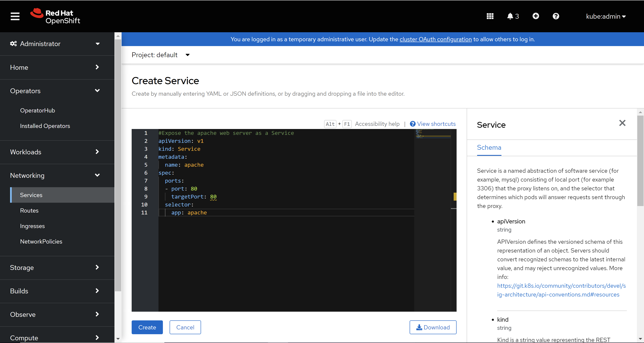Expand the Storage navigation section
This screenshot has width=644, height=343.
[55, 268]
